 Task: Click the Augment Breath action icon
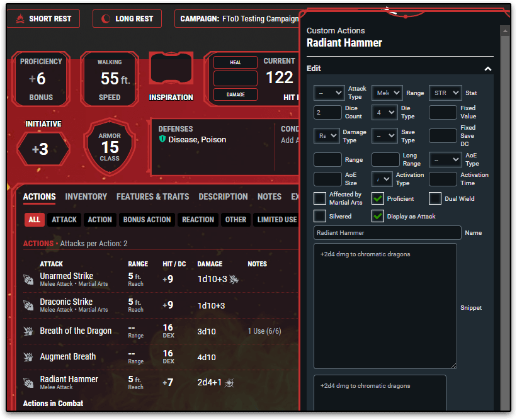coord(29,356)
